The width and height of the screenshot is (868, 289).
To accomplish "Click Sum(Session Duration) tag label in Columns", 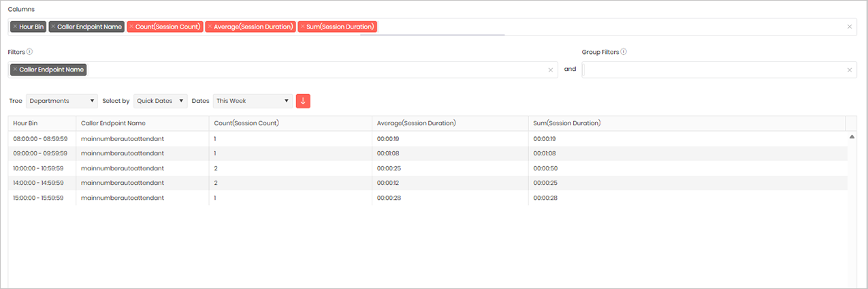I will coord(340,27).
